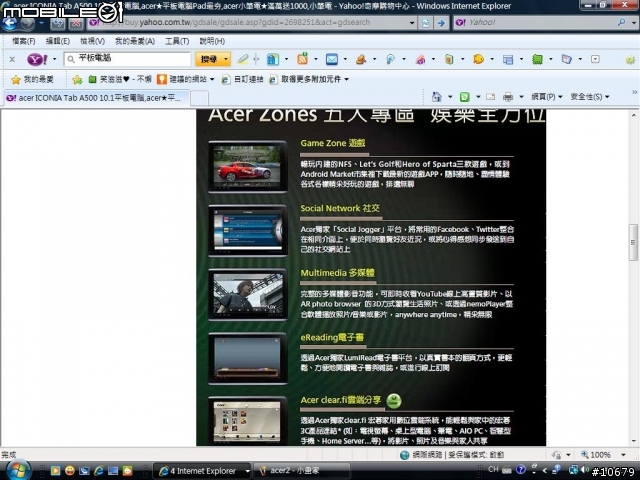Click the refresh icon beside address bar
The image size is (640, 480).
pos(425,23)
